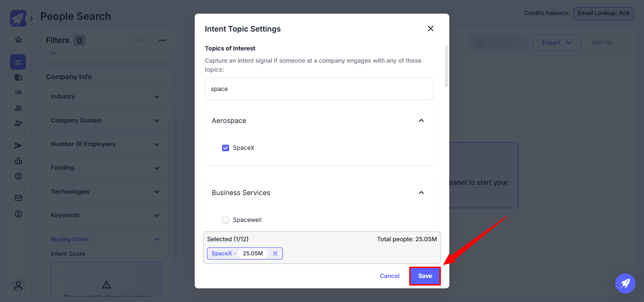Open the Export dropdown
Screen dimensions: 644x302
tap(557, 43)
